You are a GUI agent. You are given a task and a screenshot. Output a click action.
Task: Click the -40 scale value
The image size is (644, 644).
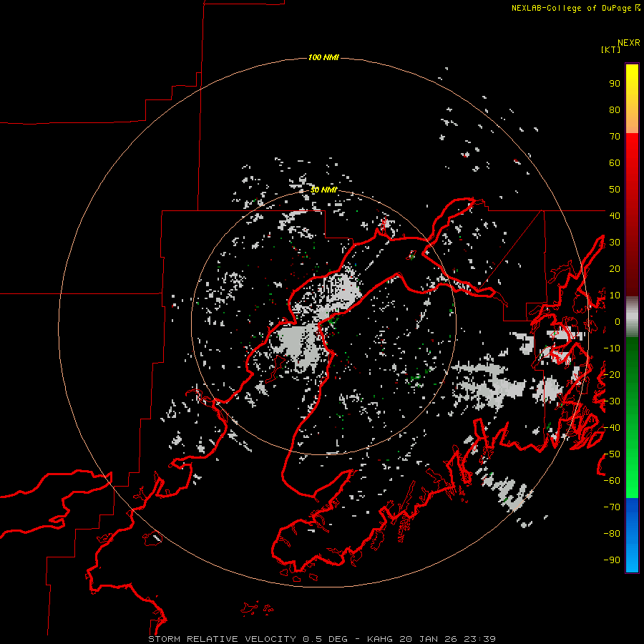(612, 428)
